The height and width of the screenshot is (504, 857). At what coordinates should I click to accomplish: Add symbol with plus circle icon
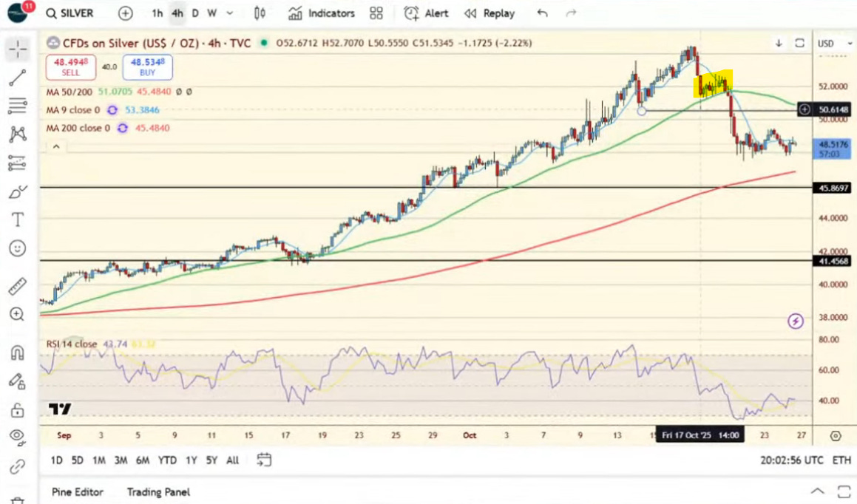pyautogui.click(x=125, y=13)
